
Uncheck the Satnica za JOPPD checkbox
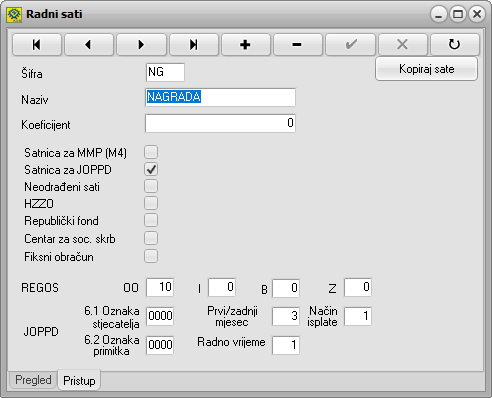[151, 169]
